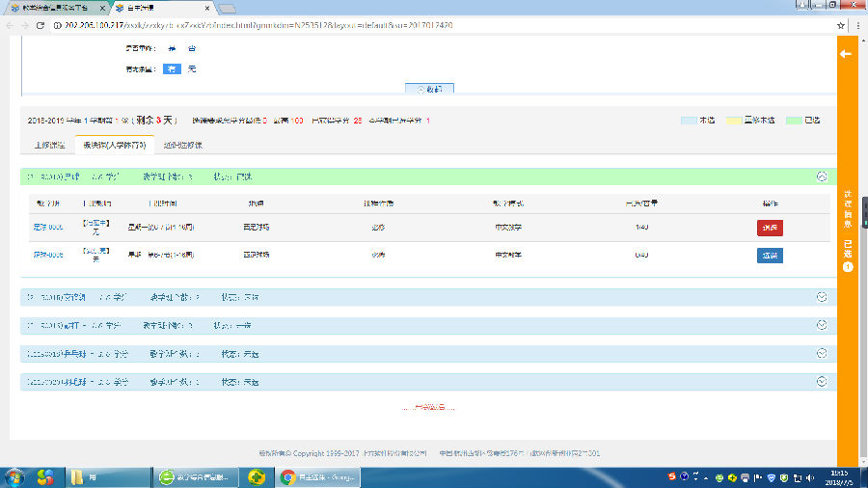Open the folder icon in the taskbar
Image resolution: width=868 pixels, height=488 pixels.
pos(76,476)
